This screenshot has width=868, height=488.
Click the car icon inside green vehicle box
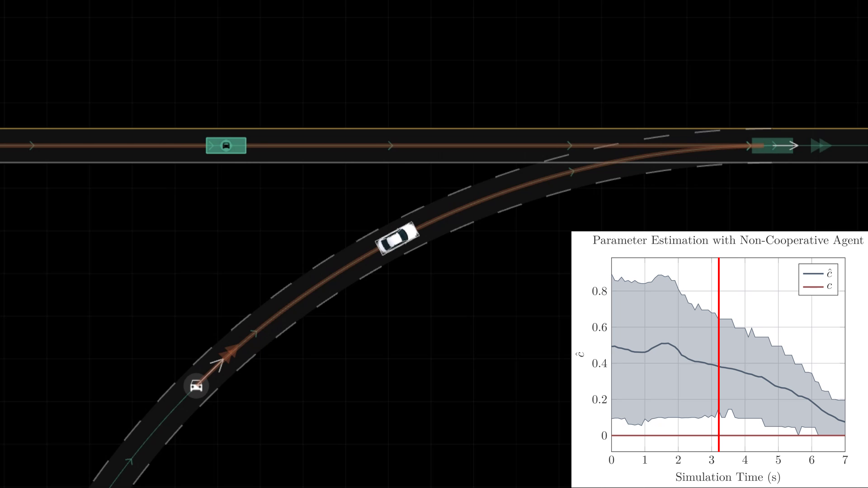[x=226, y=145]
